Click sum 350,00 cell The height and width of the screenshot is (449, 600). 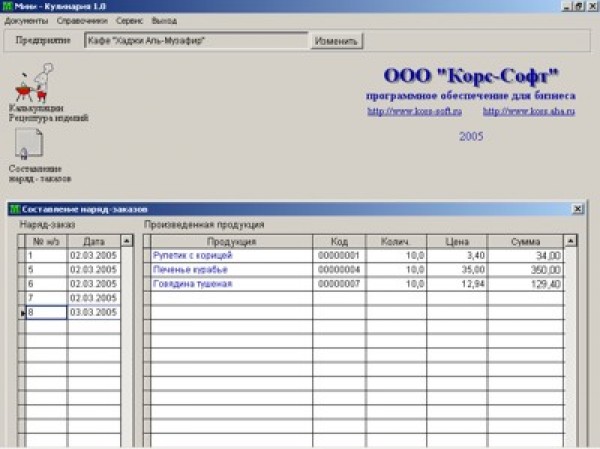coord(525,270)
